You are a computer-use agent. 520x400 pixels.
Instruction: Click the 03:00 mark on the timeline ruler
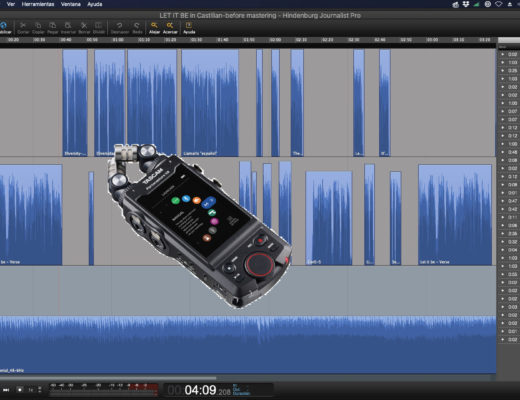click(432, 40)
